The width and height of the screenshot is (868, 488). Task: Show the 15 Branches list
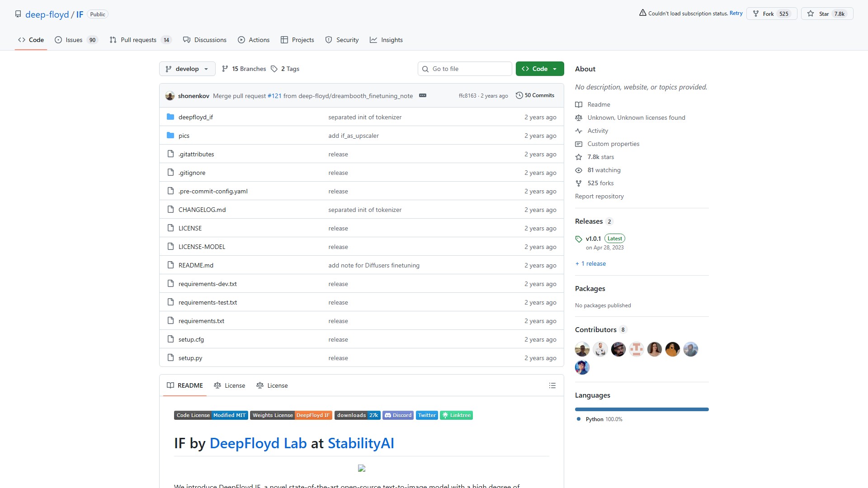click(244, 69)
